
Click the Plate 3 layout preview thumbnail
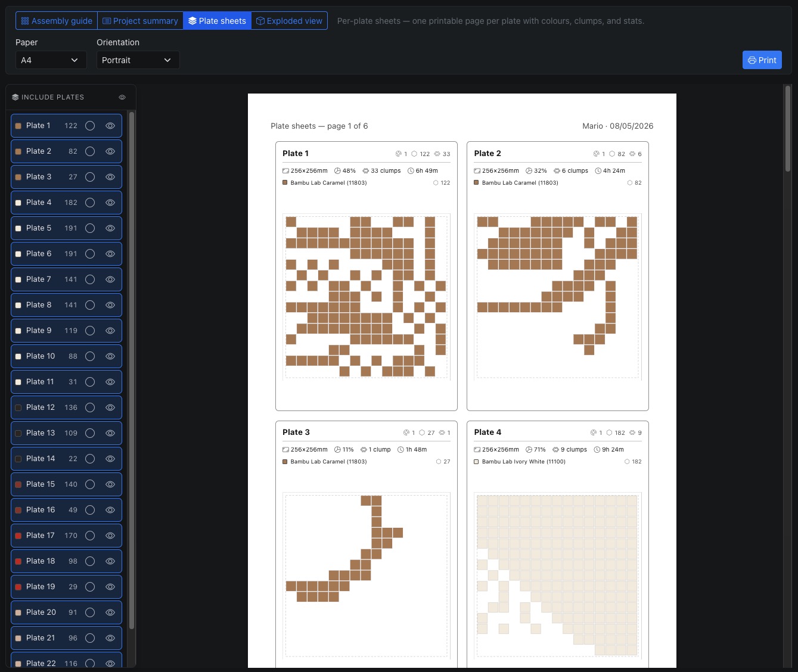point(366,575)
